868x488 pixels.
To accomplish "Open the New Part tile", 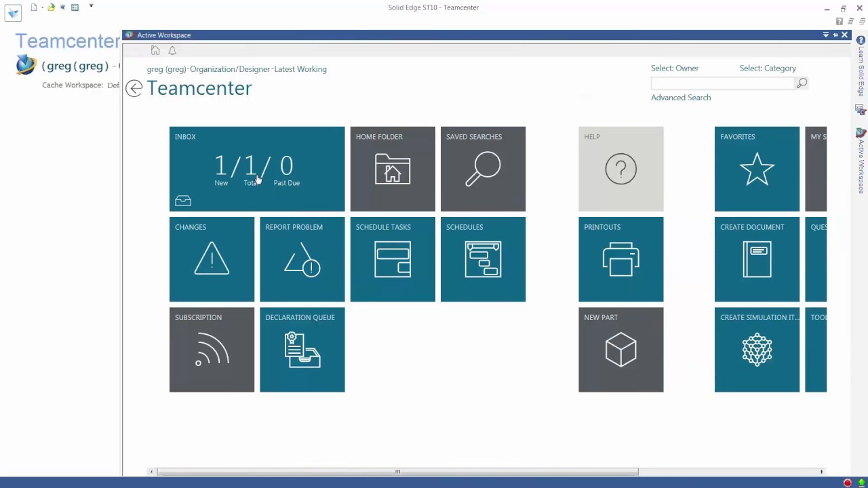I will [620, 350].
